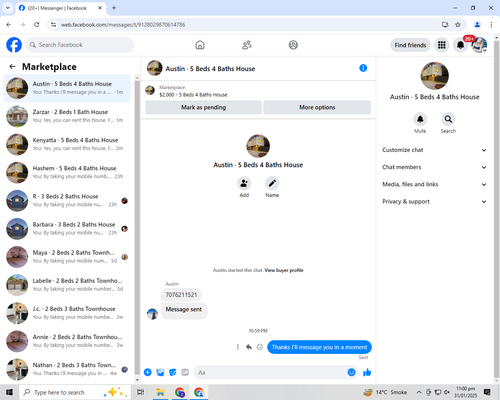Open the Friends icon in top navigation
Viewport: 500px width, 400px height.
click(x=247, y=45)
